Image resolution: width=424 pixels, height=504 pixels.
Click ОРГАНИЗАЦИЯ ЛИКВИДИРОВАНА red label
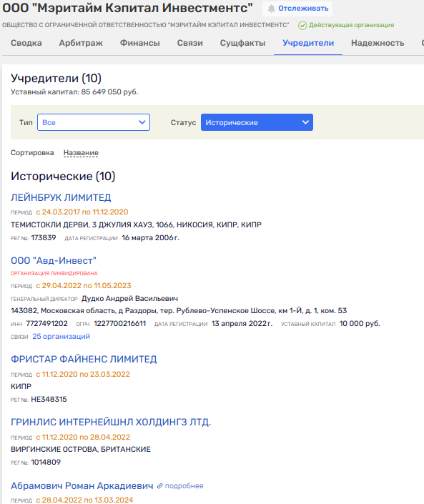coord(54,274)
